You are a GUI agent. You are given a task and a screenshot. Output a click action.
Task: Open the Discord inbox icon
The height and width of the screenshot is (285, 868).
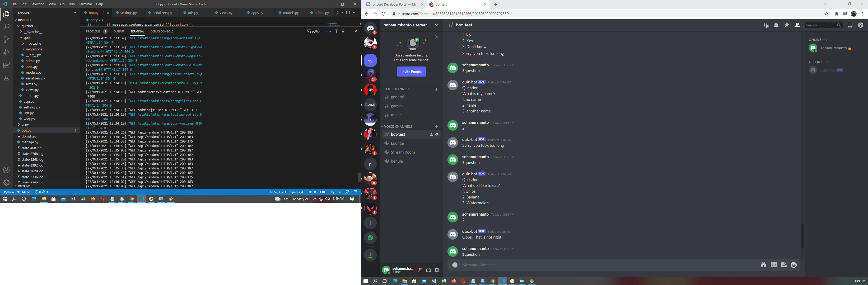(x=851, y=25)
